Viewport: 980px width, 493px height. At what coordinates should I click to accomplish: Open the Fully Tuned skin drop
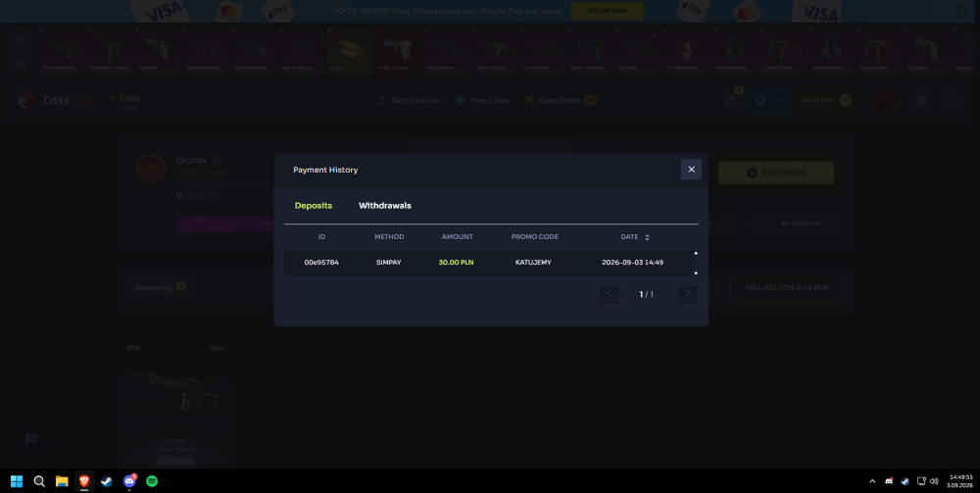(398, 51)
